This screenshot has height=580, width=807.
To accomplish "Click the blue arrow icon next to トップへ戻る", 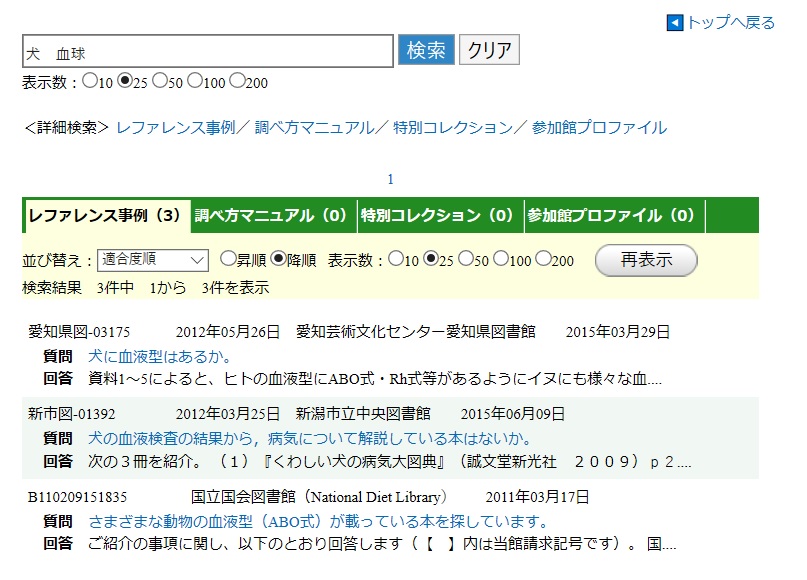I will tap(674, 23).
